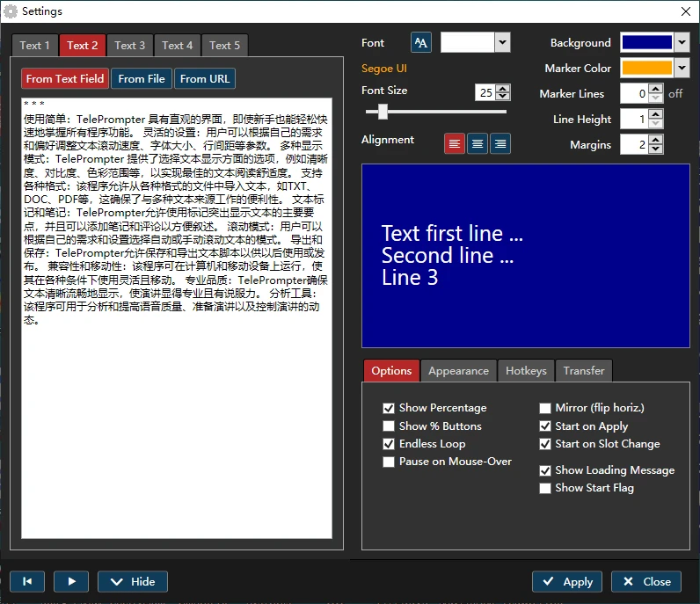Toggle Show Loading Message checkbox

pos(544,470)
